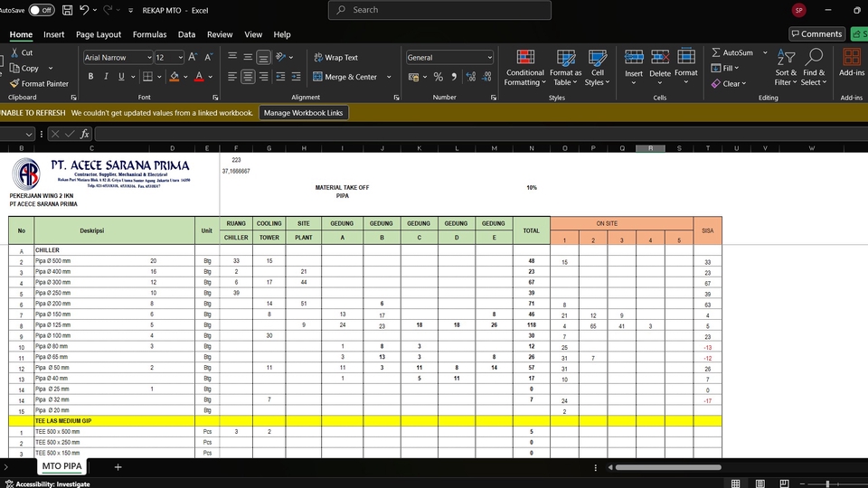The height and width of the screenshot is (488, 868).
Task: Click the Borders icon
Action: pos(147,76)
